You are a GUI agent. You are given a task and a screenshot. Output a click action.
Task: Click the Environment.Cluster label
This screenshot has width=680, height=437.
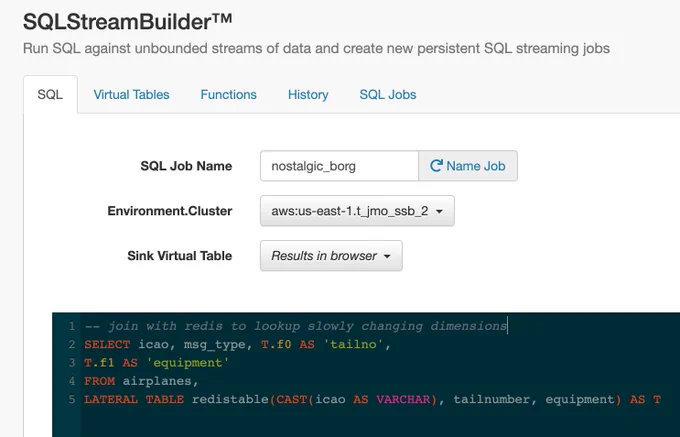click(x=170, y=211)
